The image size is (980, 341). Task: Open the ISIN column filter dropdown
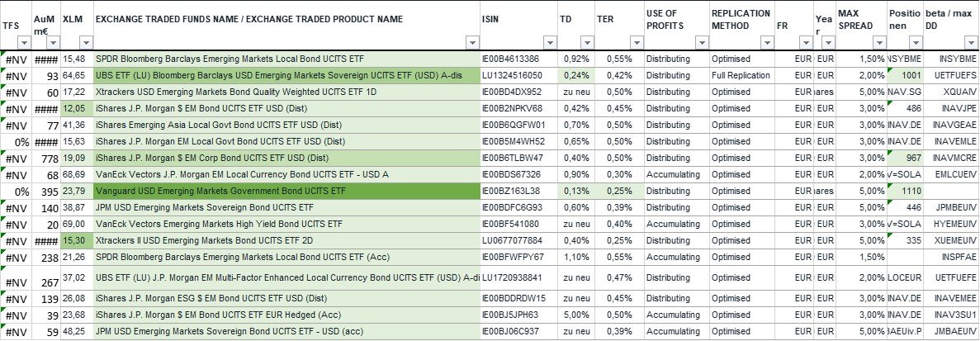point(548,43)
